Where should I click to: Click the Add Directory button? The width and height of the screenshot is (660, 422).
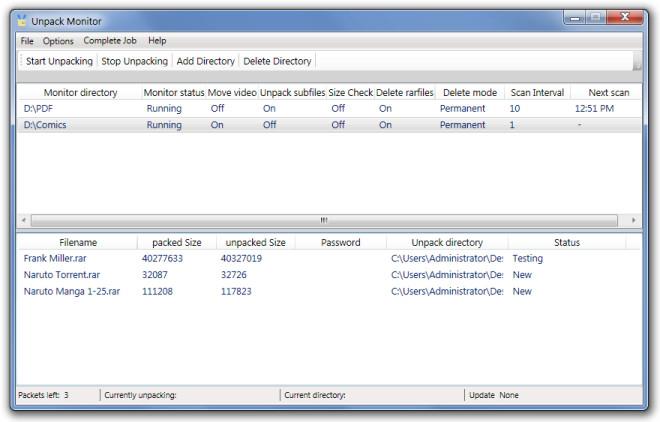205,61
